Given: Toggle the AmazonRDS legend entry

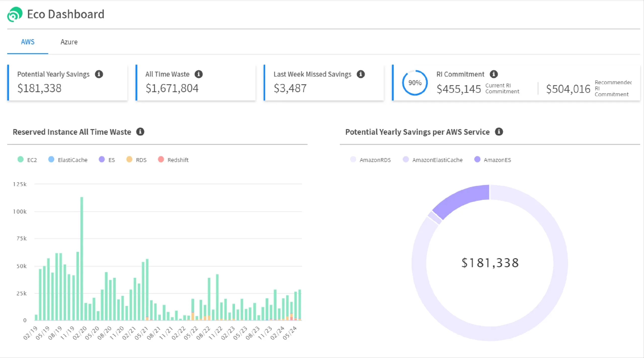Looking at the screenshot, I should point(370,160).
